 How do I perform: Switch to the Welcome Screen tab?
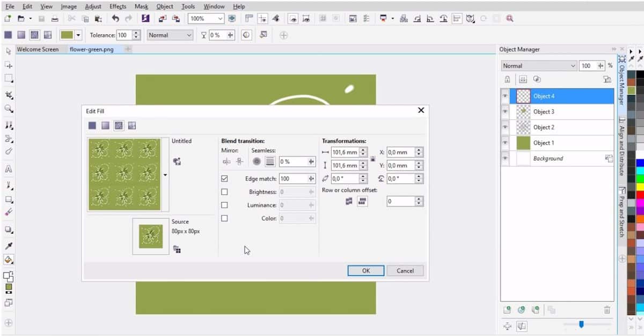[38, 49]
